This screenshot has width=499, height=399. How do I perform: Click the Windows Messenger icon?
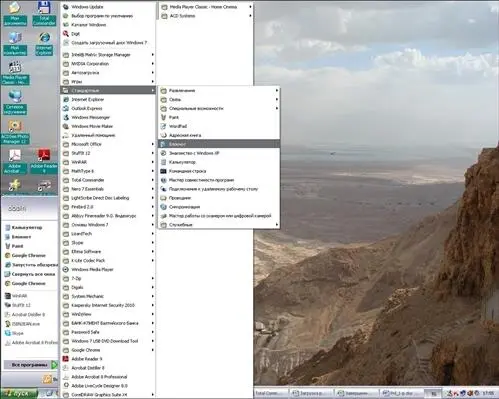[x=66, y=117]
